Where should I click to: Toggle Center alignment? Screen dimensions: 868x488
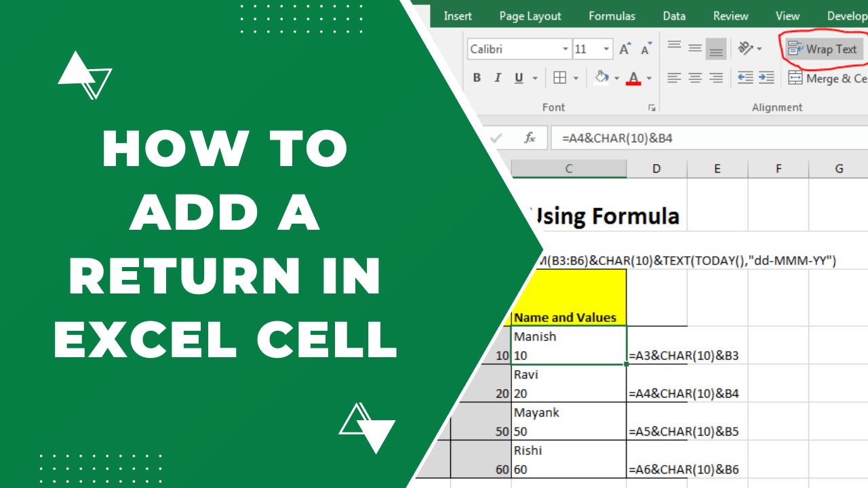[694, 77]
